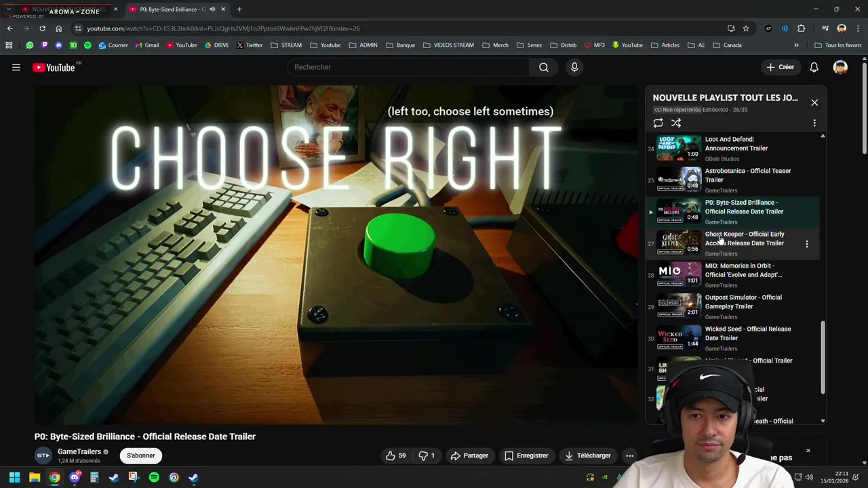Open the YouTube hamburger guide menu
The height and width of the screenshot is (488, 868).
[16, 67]
